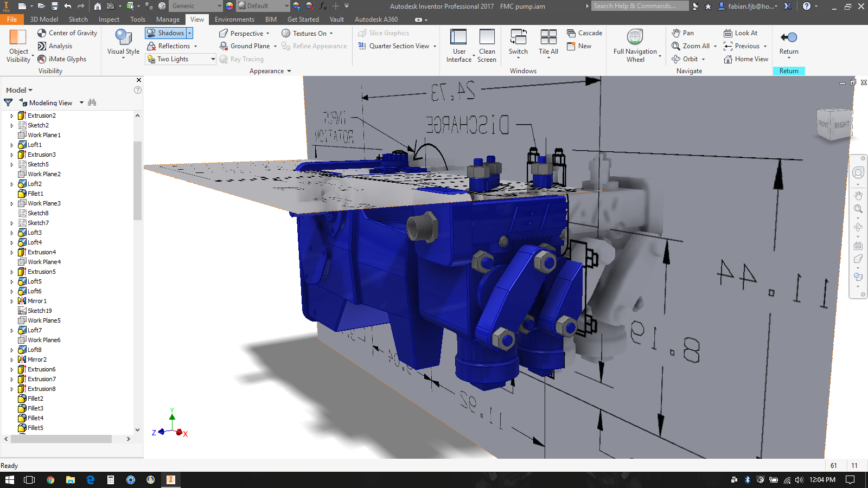
Task: Cascade the open windows
Action: pyautogui.click(x=584, y=33)
